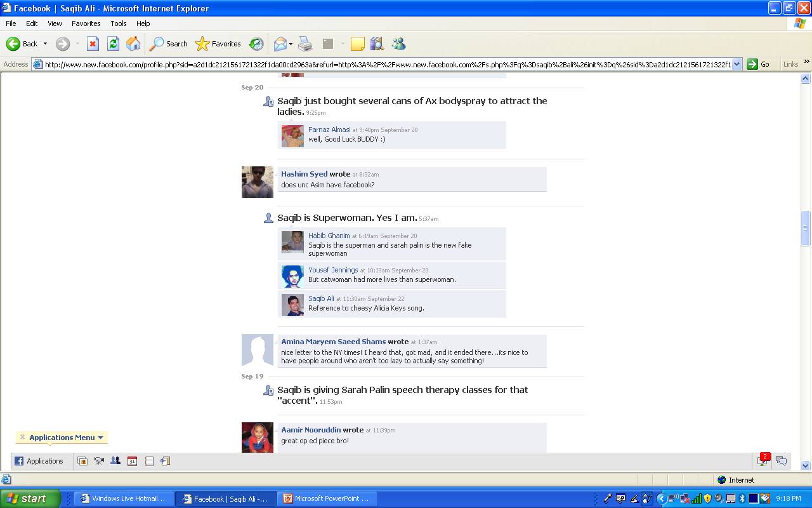Expand the address bar dropdown arrow
Screen dimensions: 812x508
tap(737, 64)
